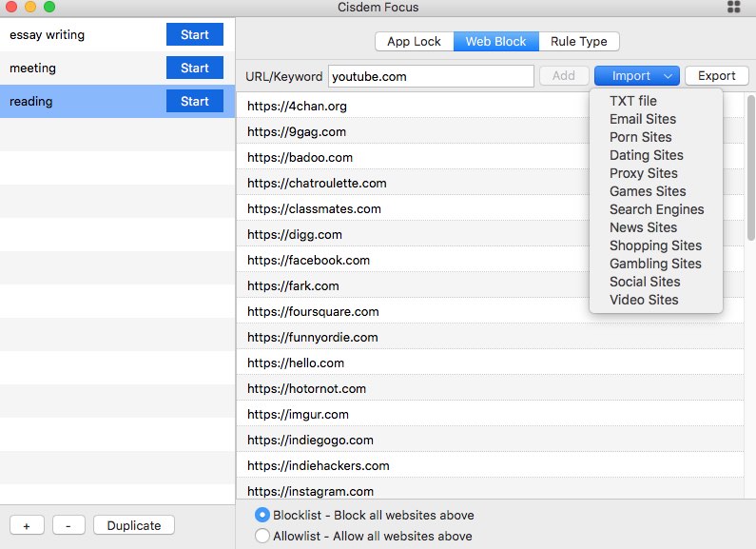Image resolution: width=756 pixels, height=549 pixels.
Task: Select https://chatroulette.com row
Action: tap(490, 184)
